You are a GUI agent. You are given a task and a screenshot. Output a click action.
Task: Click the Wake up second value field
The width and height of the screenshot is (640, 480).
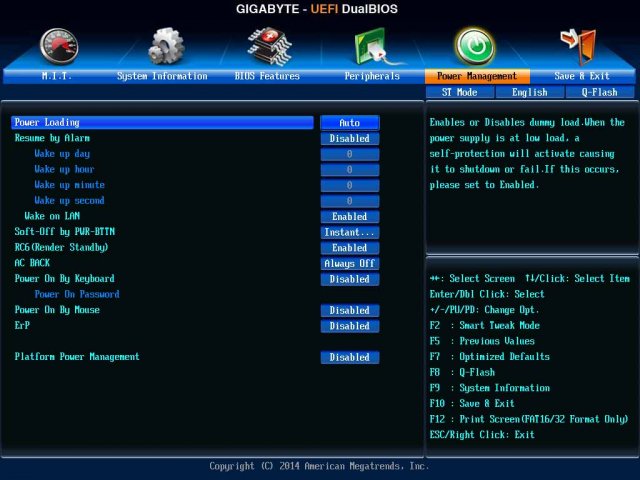pyautogui.click(x=350, y=201)
